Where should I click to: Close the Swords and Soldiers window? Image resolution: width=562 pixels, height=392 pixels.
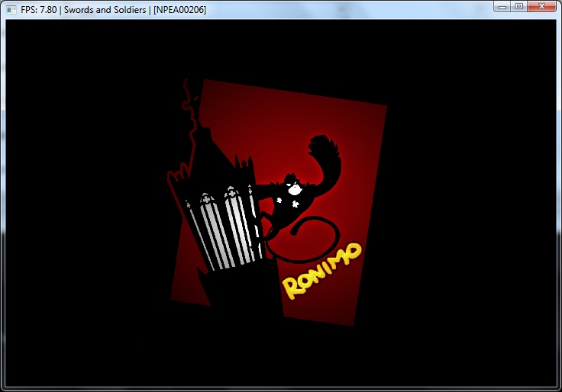541,6
